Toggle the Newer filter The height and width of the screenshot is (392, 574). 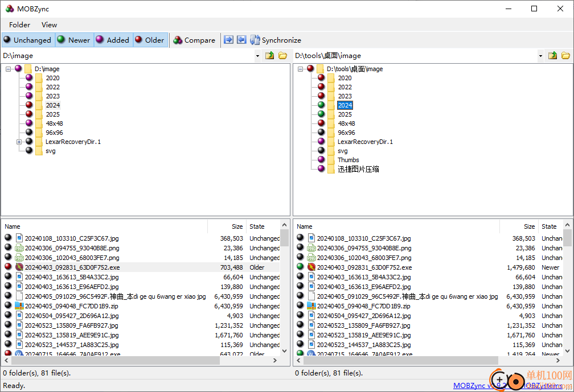pos(75,40)
